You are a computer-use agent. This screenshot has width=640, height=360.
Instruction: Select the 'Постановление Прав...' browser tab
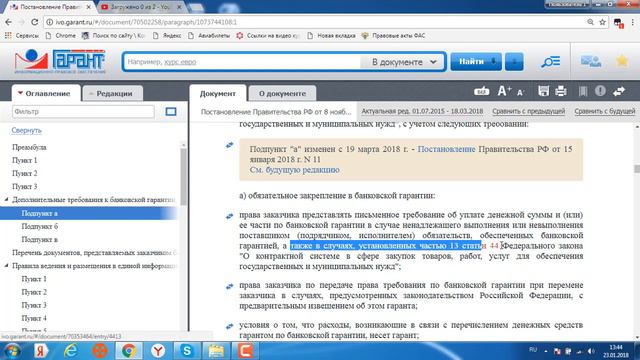50,7
